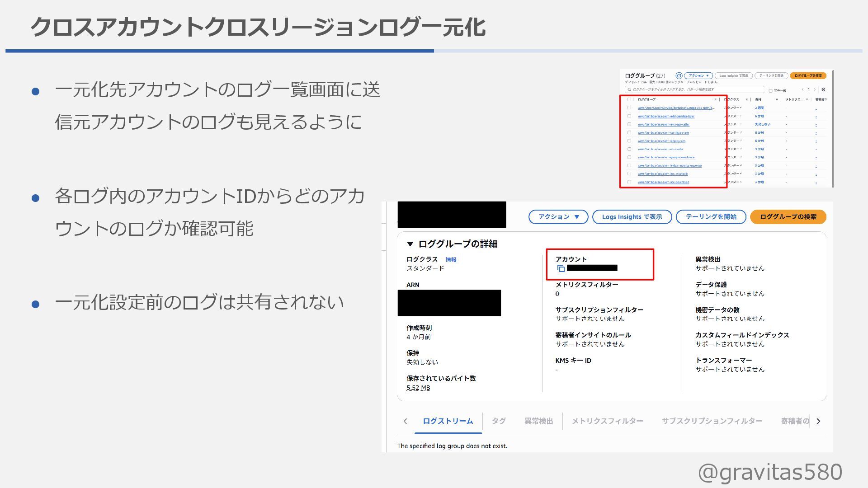Select the ログストリーム tab
The image size is (868, 488).
point(448,421)
